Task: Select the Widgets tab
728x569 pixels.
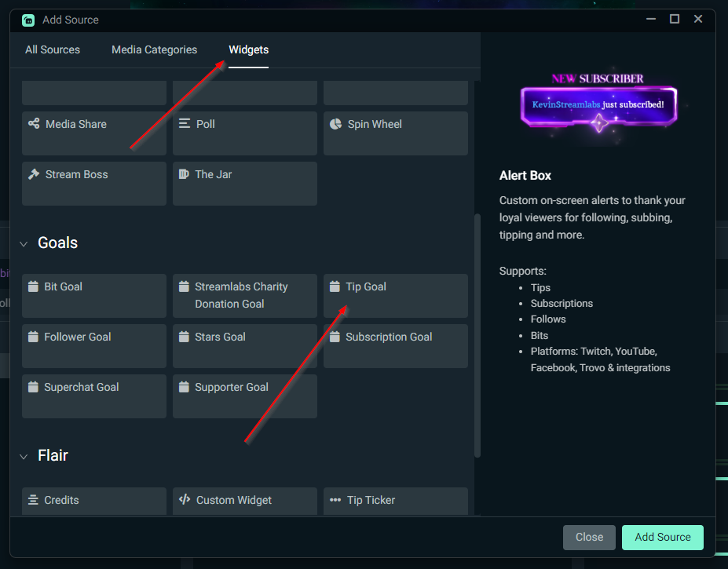Action: pyautogui.click(x=248, y=49)
